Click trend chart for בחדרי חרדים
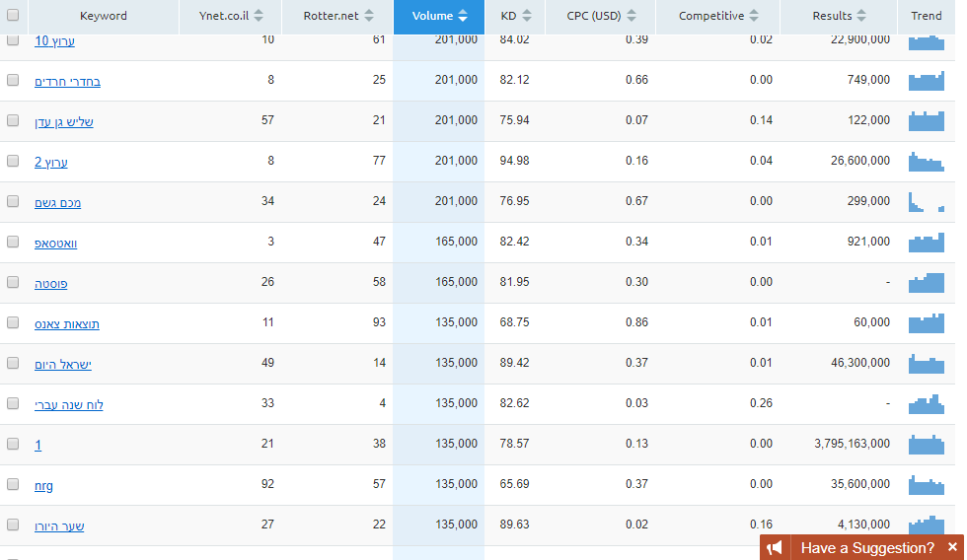967x560 pixels. pos(927,81)
